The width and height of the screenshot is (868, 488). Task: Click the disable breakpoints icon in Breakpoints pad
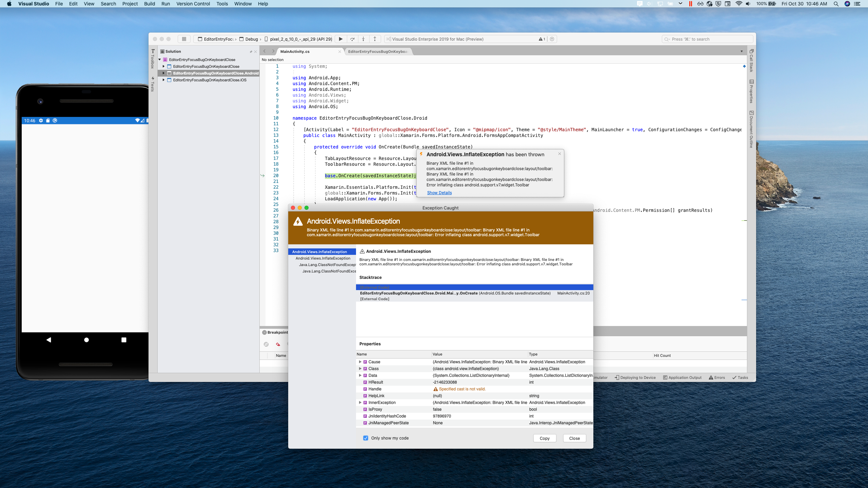266,344
